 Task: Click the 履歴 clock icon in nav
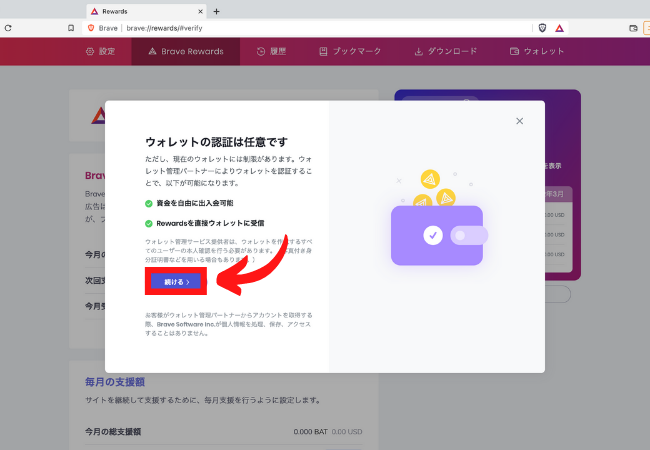[x=261, y=51]
